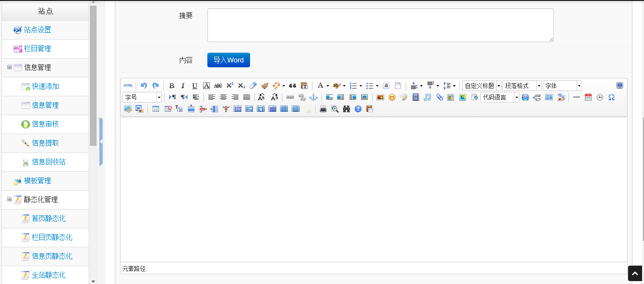Open the scrawl drawing palette
This screenshot has height=284, width=644.
coord(404,97)
